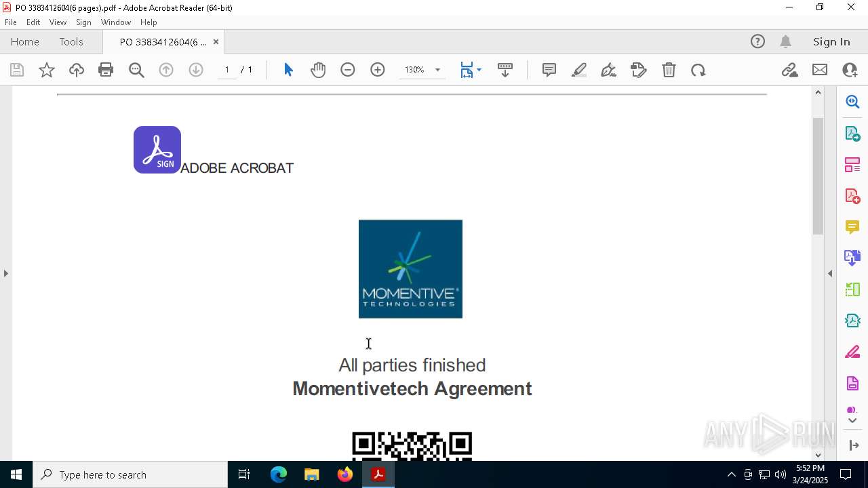Open Combine Files tool in sidebar
Image resolution: width=868 pixels, height=488 pixels.
tap(852, 258)
